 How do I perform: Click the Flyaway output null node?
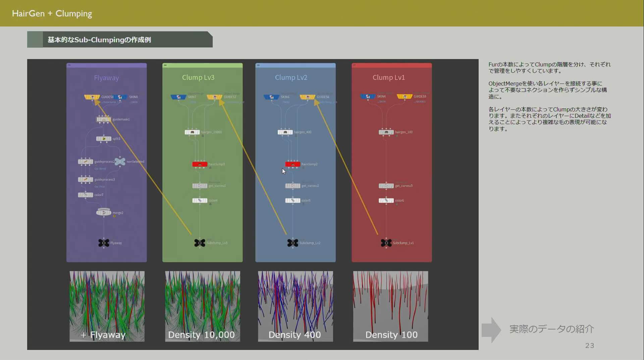coord(104,243)
